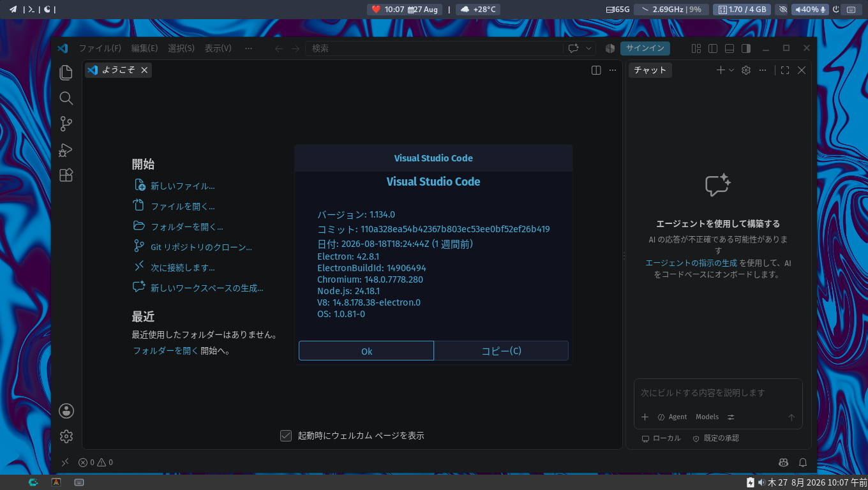The width and height of the screenshot is (868, 490).
Task: Go back with the navigation arrow
Action: (x=279, y=48)
